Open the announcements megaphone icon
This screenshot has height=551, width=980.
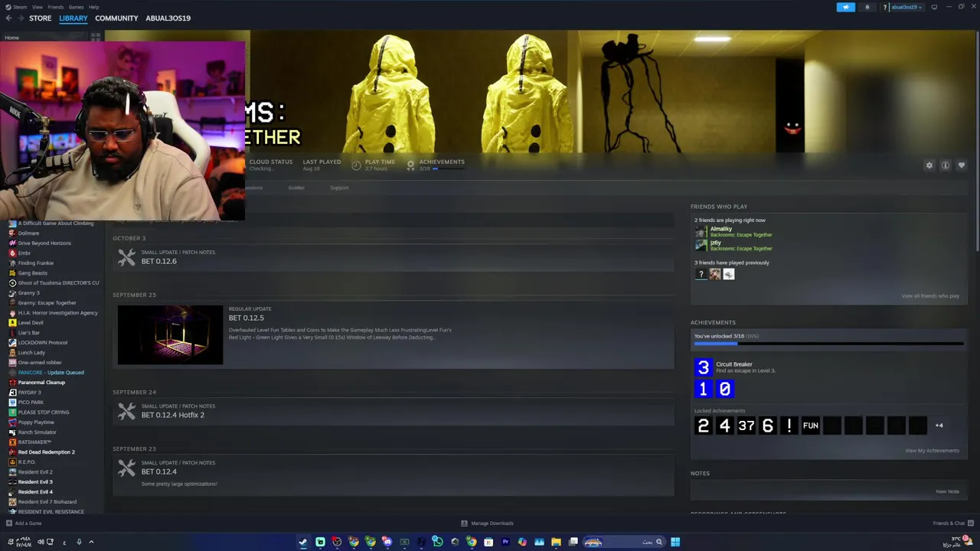pyautogui.click(x=846, y=7)
